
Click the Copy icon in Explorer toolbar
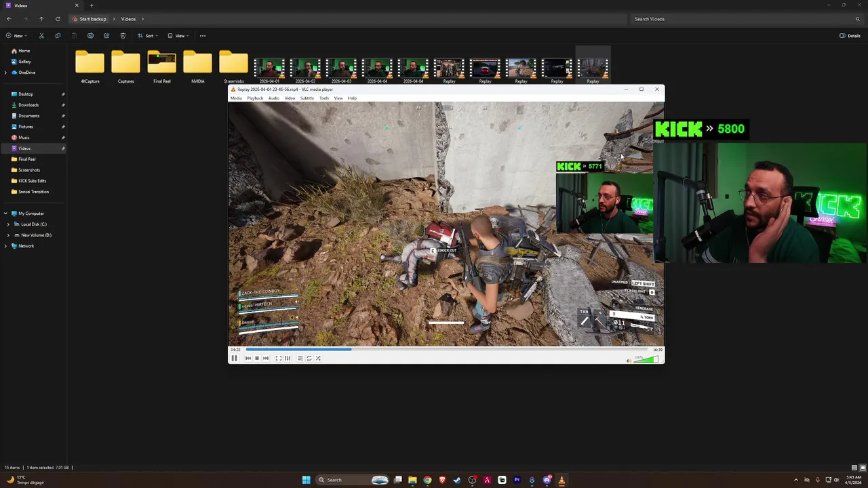pos(58,36)
